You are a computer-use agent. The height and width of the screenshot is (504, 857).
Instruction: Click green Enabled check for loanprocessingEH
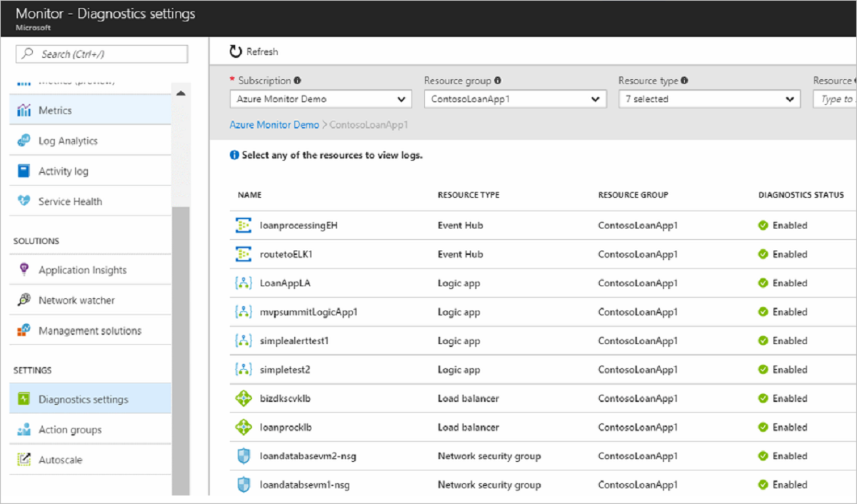763,226
